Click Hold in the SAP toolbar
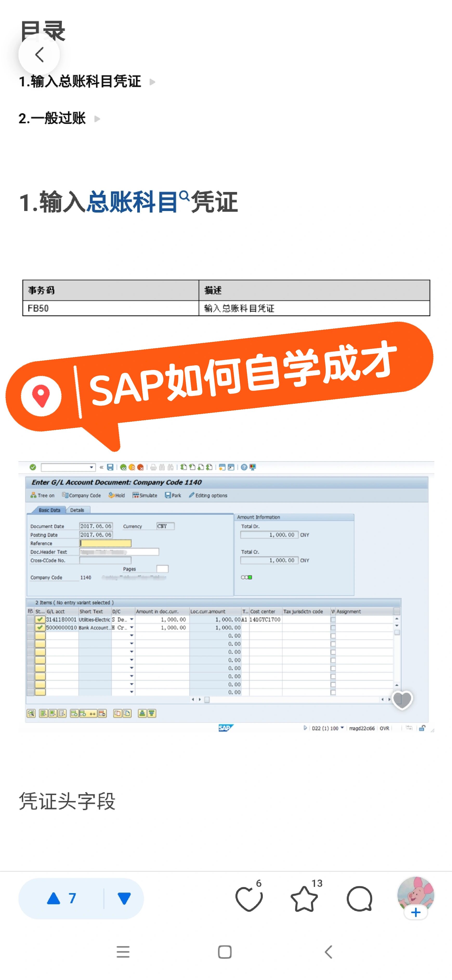Viewport: 452px width, 980px height. [117, 495]
